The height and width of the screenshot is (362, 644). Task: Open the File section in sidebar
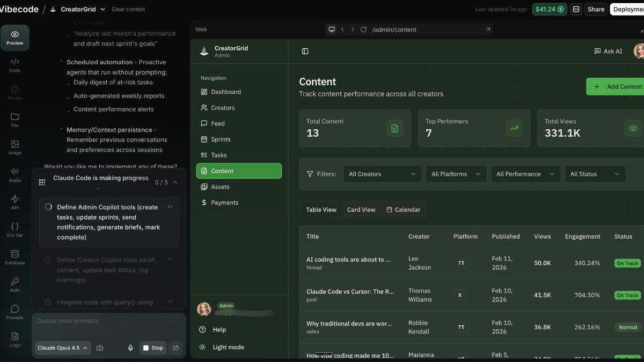point(14,120)
